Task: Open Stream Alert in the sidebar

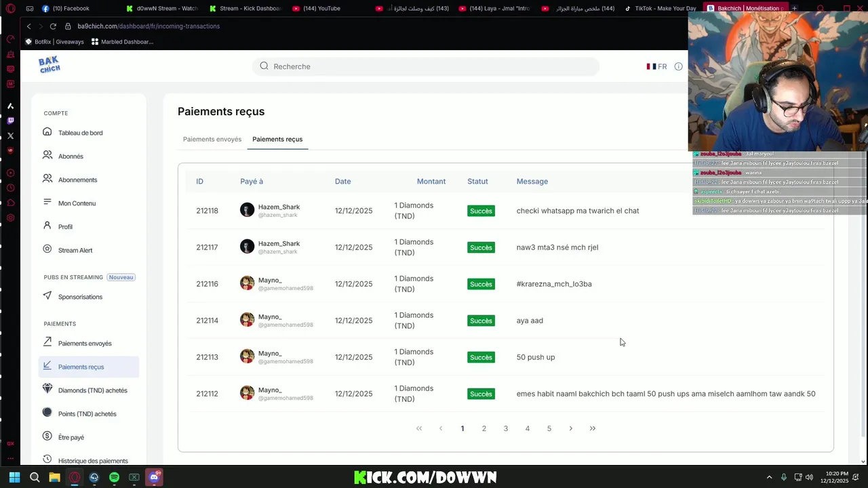Action: (75, 250)
